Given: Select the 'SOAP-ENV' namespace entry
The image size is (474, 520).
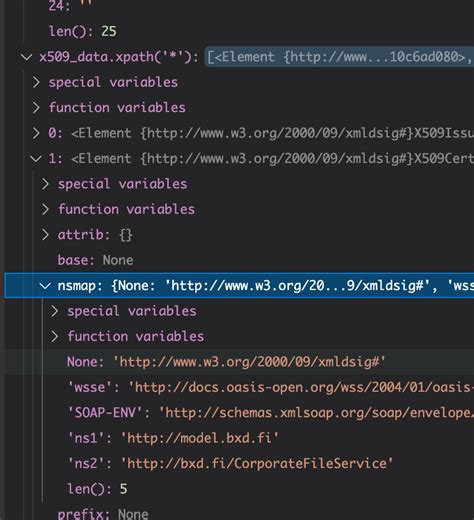Looking at the screenshot, I should click(x=239, y=413).
